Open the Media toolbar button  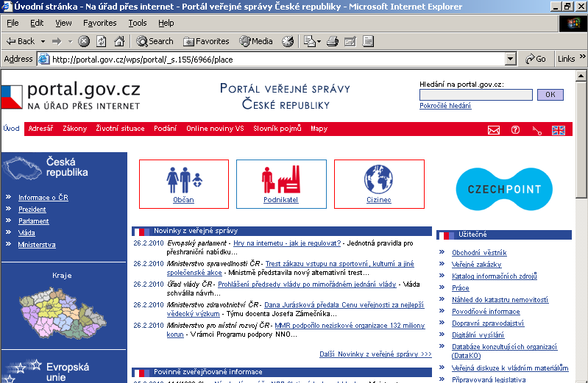click(x=256, y=41)
